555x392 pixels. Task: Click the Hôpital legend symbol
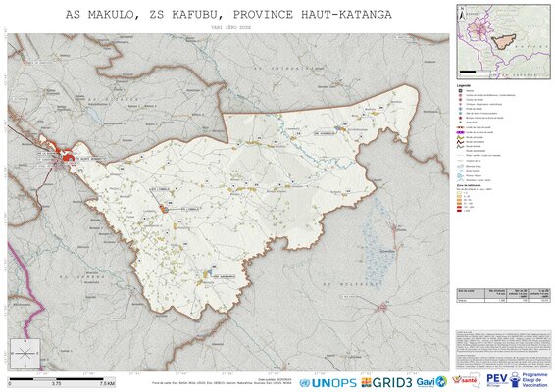[x=460, y=90]
